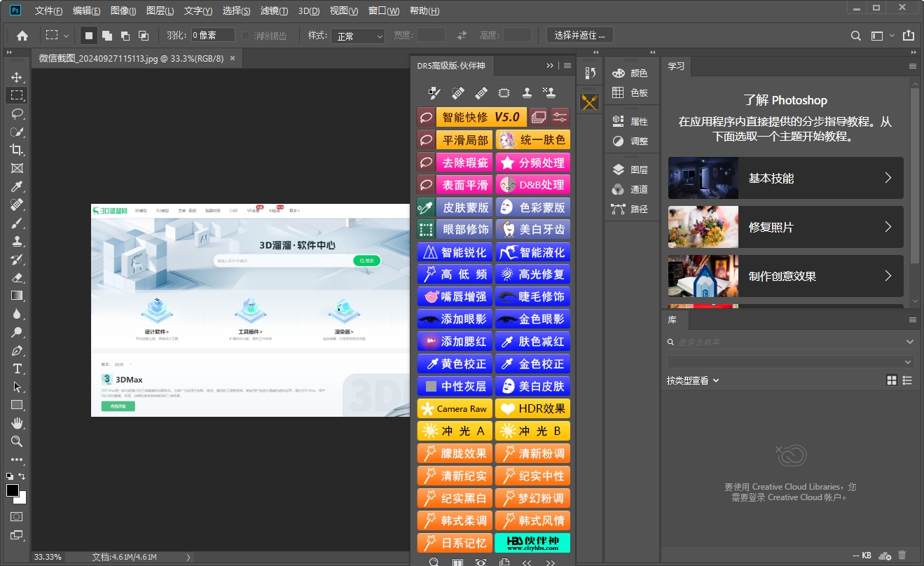Select the Move tool
This screenshot has height=566, width=924.
[x=17, y=77]
